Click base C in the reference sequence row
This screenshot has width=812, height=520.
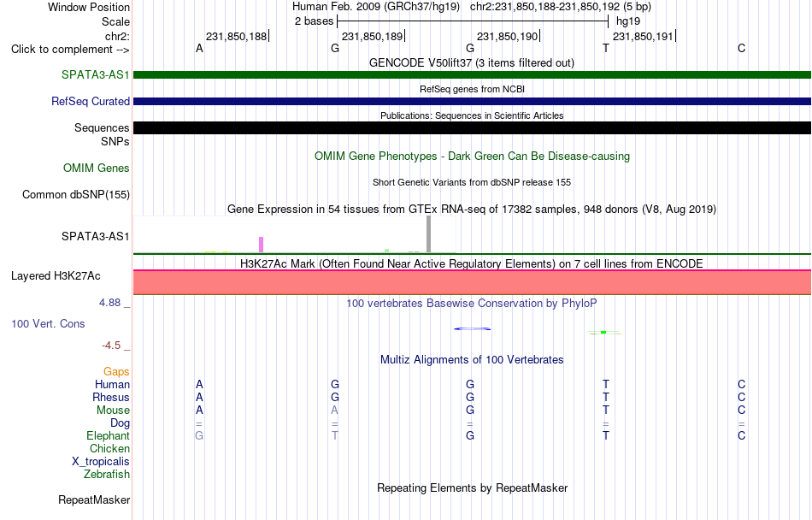point(742,49)
